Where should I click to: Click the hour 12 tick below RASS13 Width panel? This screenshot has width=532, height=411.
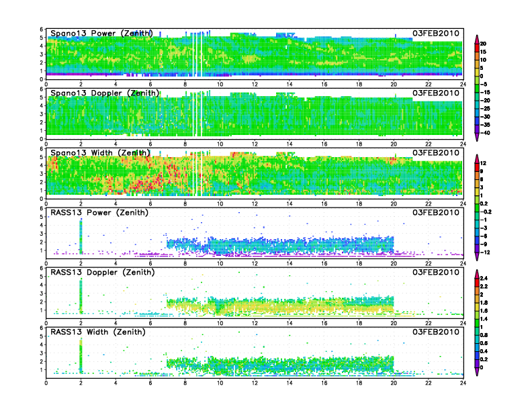tap(255, 383)
